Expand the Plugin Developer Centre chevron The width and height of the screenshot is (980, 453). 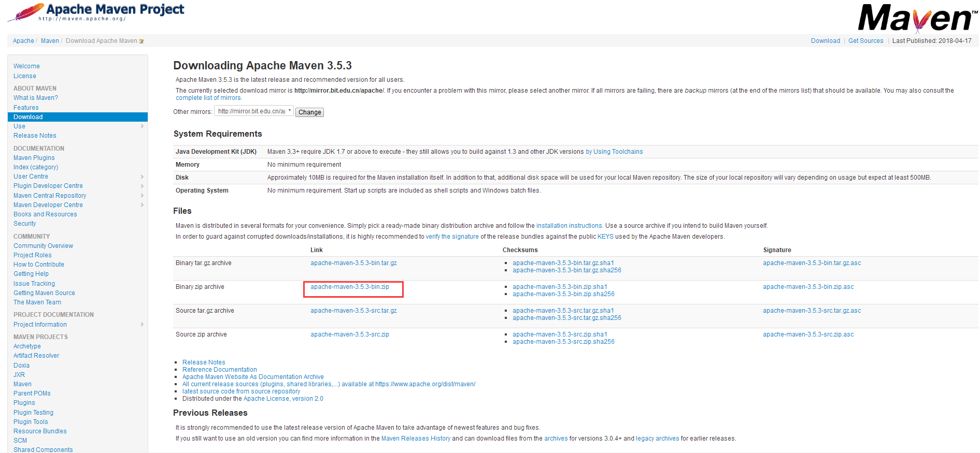(x=142, y=186)
